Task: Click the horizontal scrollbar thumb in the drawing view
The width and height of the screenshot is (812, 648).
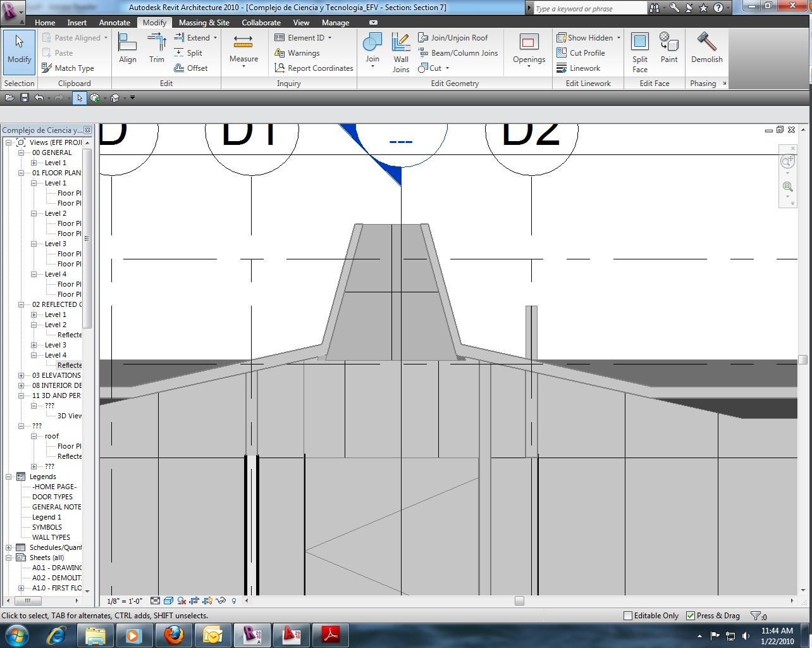Action: tap(519, 601)
